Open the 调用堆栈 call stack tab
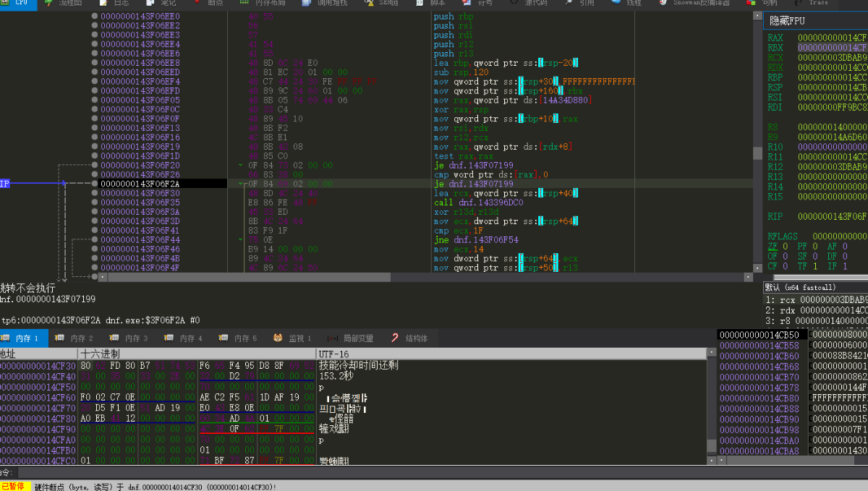The height and width of the screenshot is (491, 868). 323,3
